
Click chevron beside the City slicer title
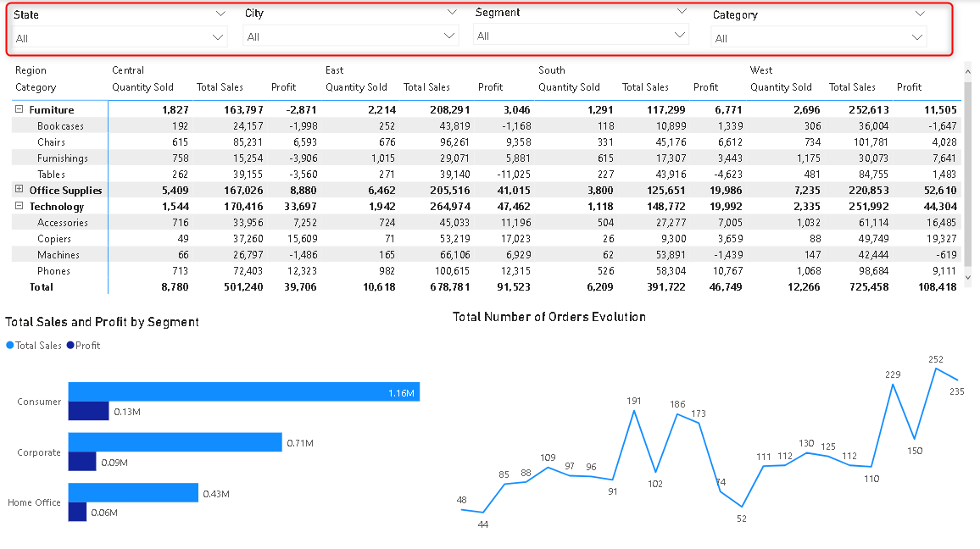[x=452, y=14]
